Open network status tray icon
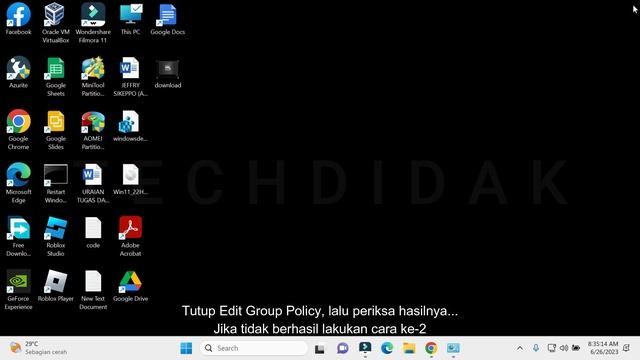The width and height of the screenshot is (640, 360). (551, 348)
